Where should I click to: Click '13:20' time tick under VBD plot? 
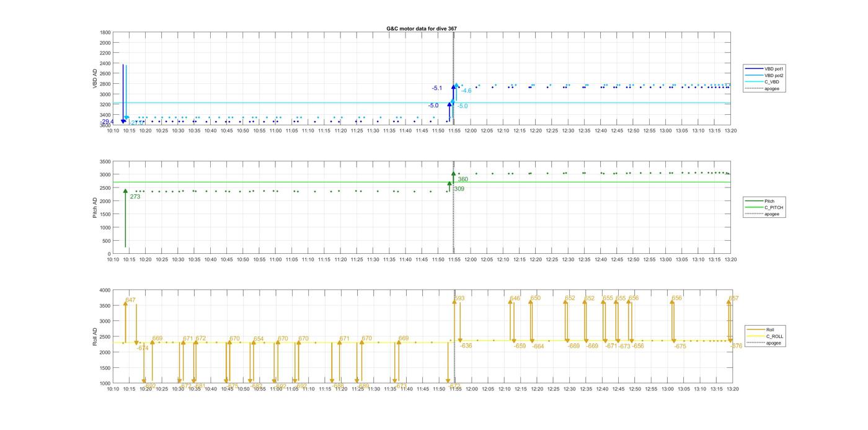click(x=731, y=130)
